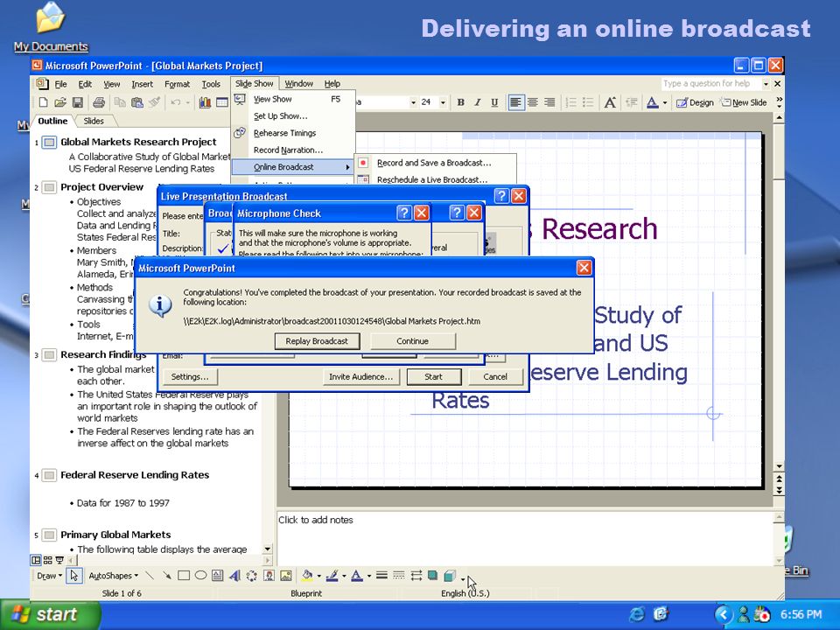Toggle Underline formatting

click(x=493, y=102)
